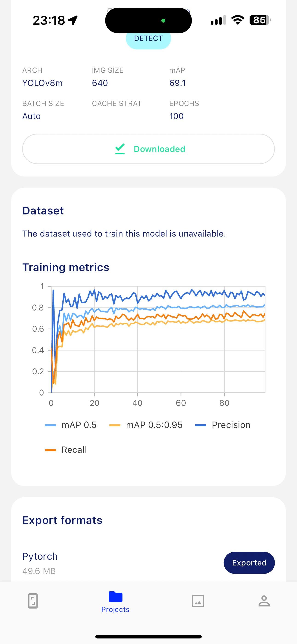Toggle the Precision legend series
Screen dimensions: 297x644
[223, 425]
